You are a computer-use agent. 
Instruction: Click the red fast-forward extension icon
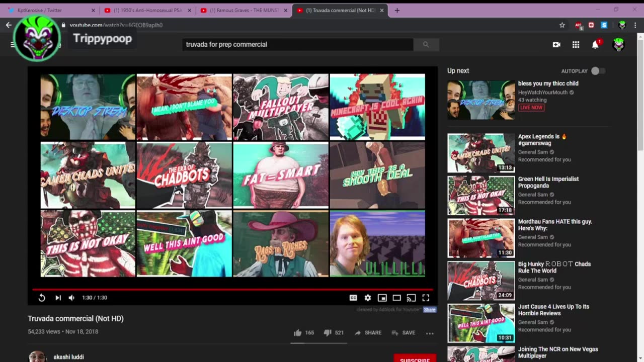pos(591,25)
